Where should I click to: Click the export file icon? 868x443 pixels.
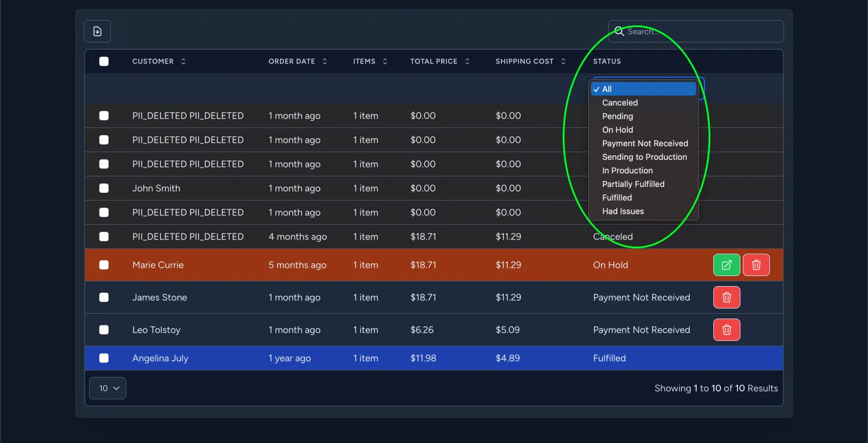pos(97,31)
